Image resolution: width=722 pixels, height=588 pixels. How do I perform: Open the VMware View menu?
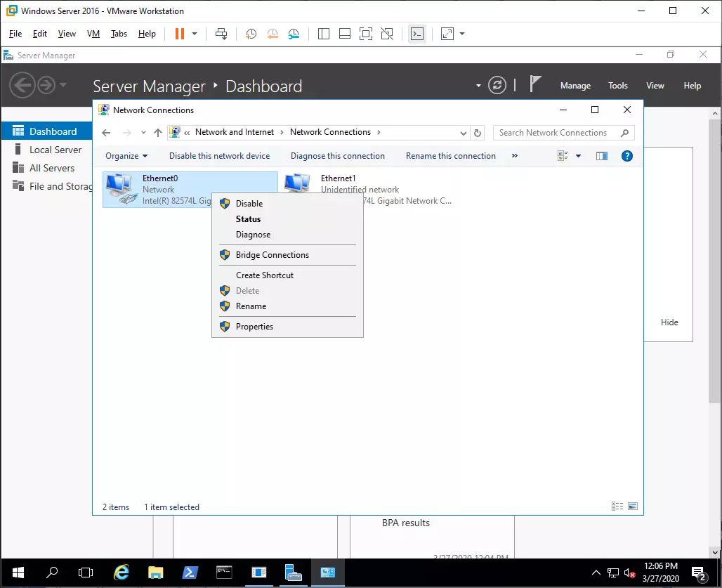coord(67,34)
